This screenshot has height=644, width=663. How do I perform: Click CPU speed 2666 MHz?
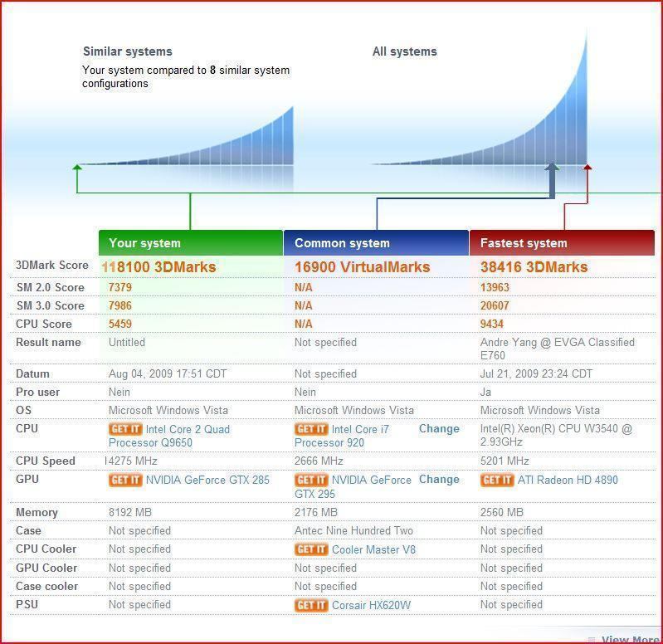[x=319, y=461]
